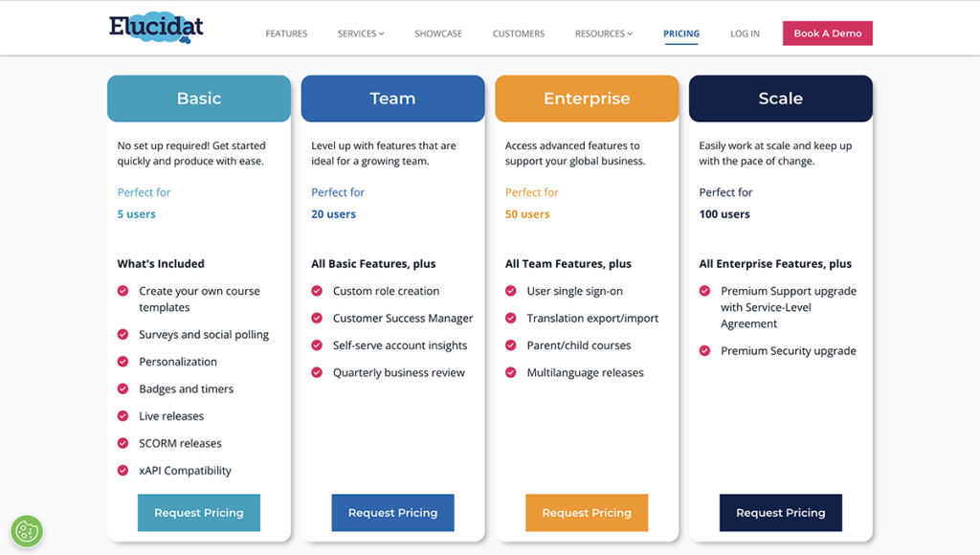Click the checkmark beside Quarterly business review
Viewport: 980px width, 555px height.
(317, 372)
